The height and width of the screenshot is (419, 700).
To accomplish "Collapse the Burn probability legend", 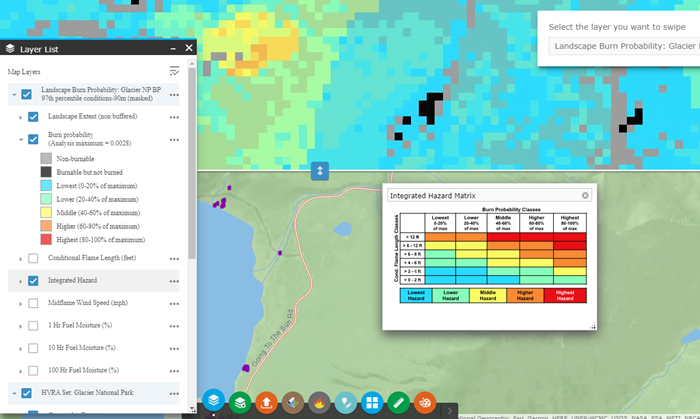I will pos(21,140).
